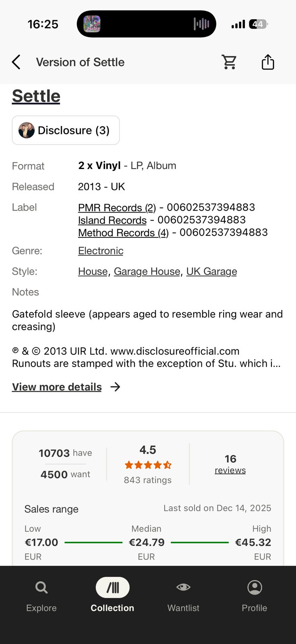Select the UK Garage style link
The image size is (296, 644).
tap(212, 272)
